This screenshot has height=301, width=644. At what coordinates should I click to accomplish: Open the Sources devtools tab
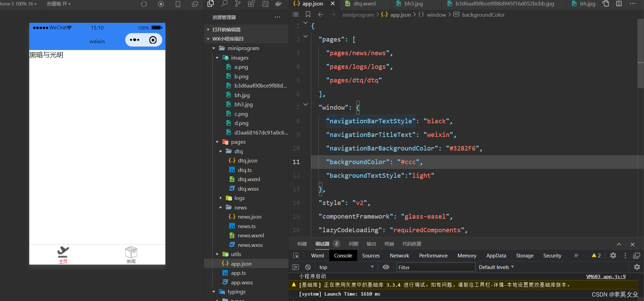(x=371, y=256)
